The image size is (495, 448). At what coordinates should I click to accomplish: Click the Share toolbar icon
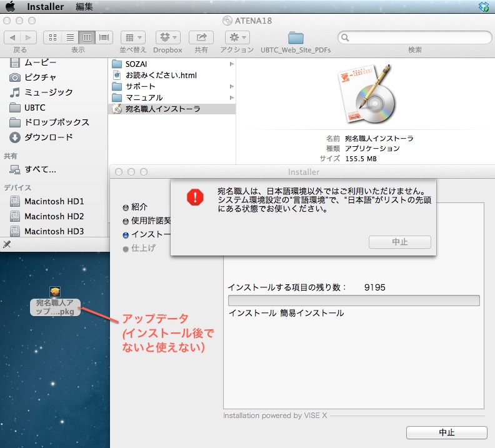click(x=201, y=37)
